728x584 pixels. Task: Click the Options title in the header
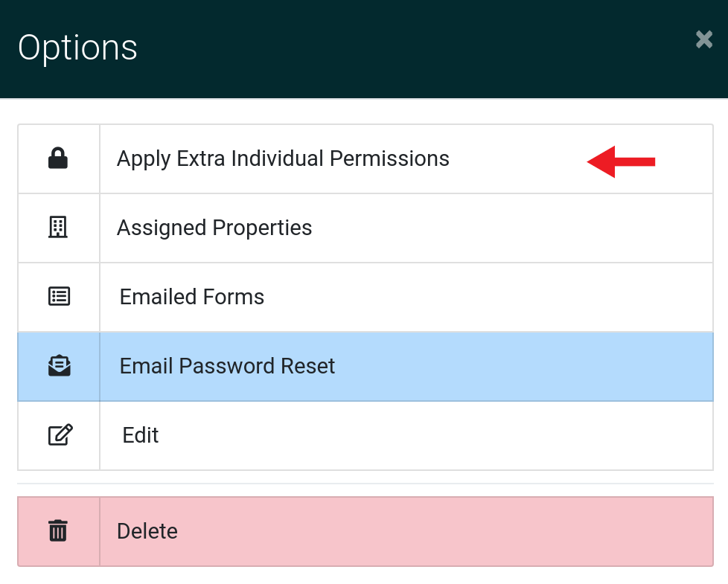[x=77, y=48]
